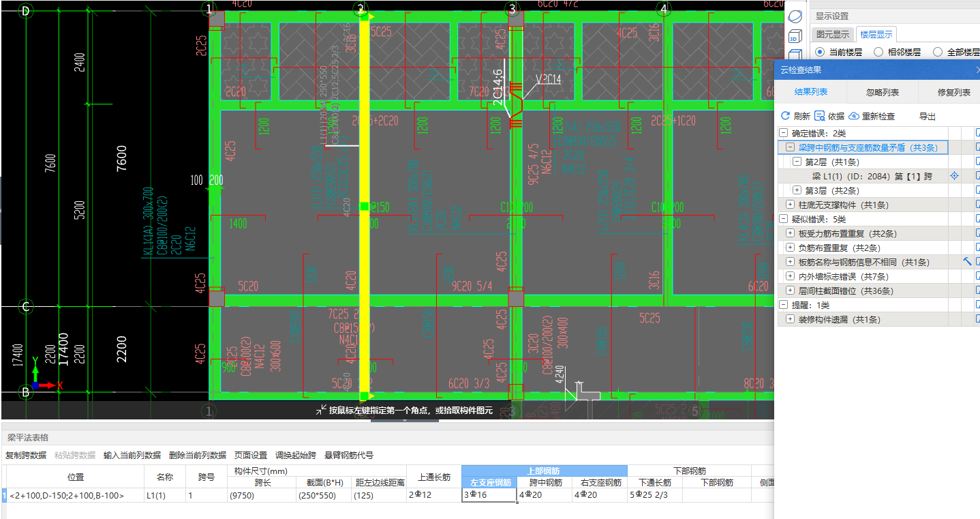The width and height of the screenshot is (980, 519).
Task: Click the 重新检查 cloud recheck icon
Action: tap(853, 116)
